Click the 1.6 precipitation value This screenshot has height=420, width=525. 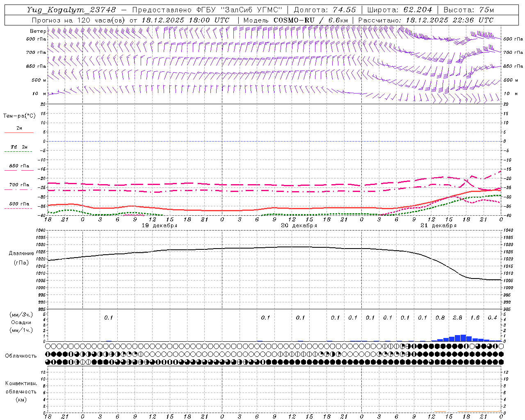475,317
